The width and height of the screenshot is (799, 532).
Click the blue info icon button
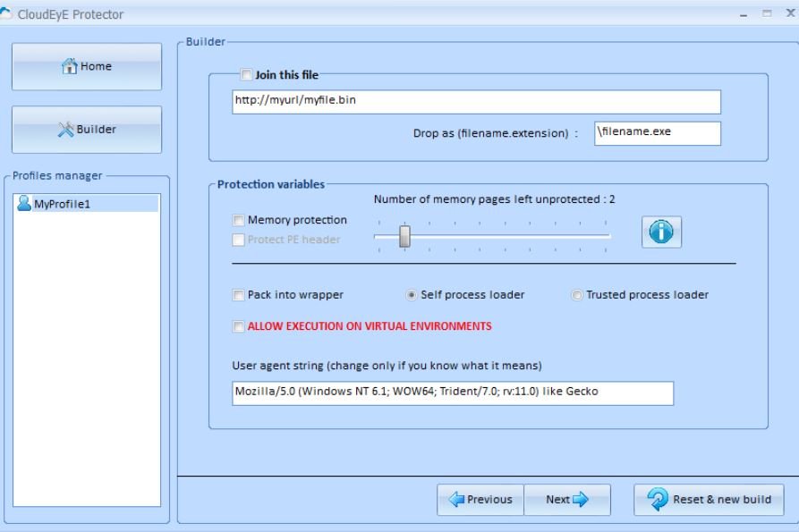point(661,232)
